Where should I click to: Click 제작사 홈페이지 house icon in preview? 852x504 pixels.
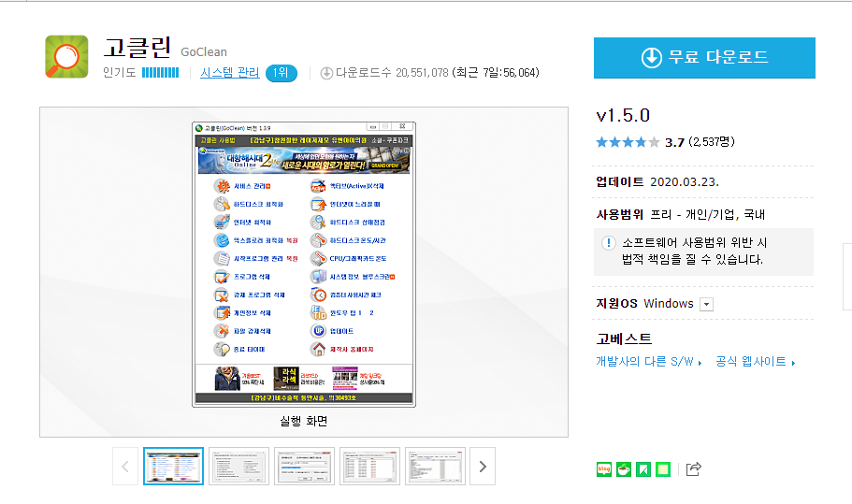coord(318,349)
